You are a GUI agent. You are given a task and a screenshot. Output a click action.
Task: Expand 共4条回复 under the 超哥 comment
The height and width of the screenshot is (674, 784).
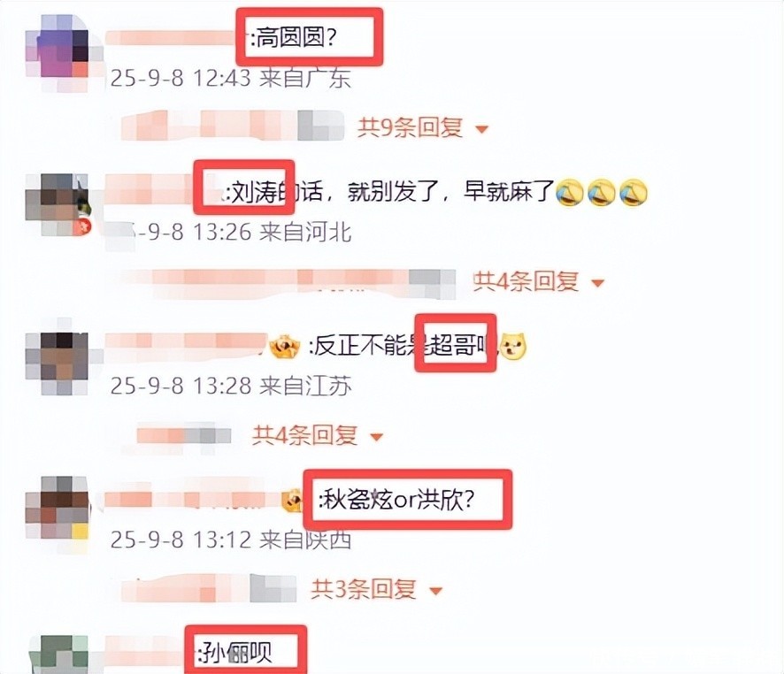tap(304, 436)
